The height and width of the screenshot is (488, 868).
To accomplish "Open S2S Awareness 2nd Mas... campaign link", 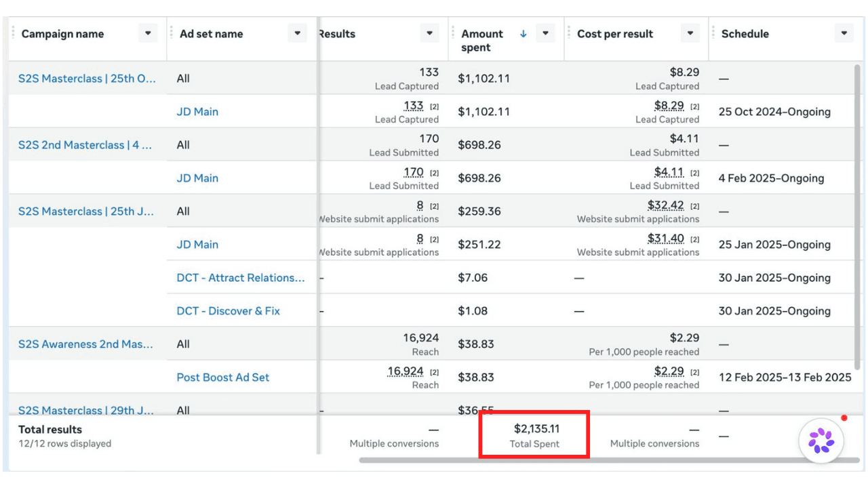I will pyautogui.click(x=85, y=344).
